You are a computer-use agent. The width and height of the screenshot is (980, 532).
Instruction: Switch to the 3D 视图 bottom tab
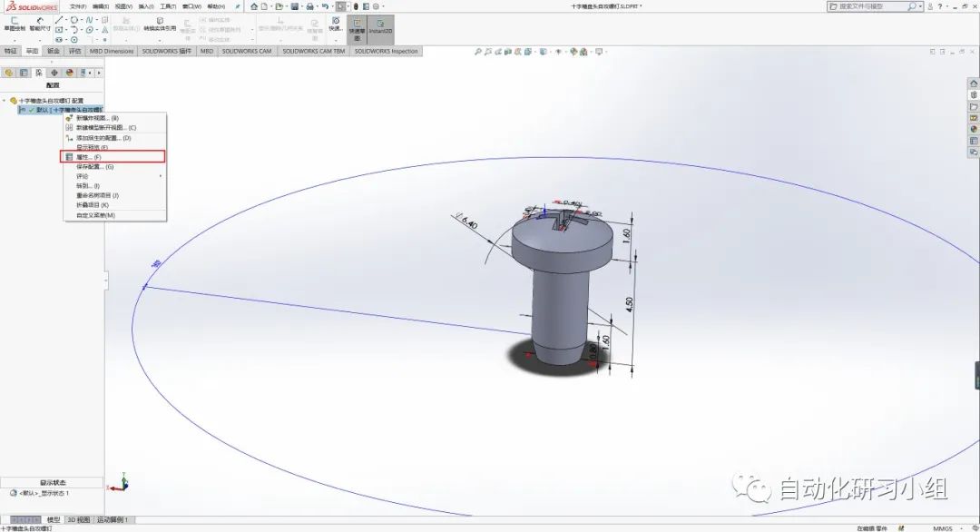(79, 519)
